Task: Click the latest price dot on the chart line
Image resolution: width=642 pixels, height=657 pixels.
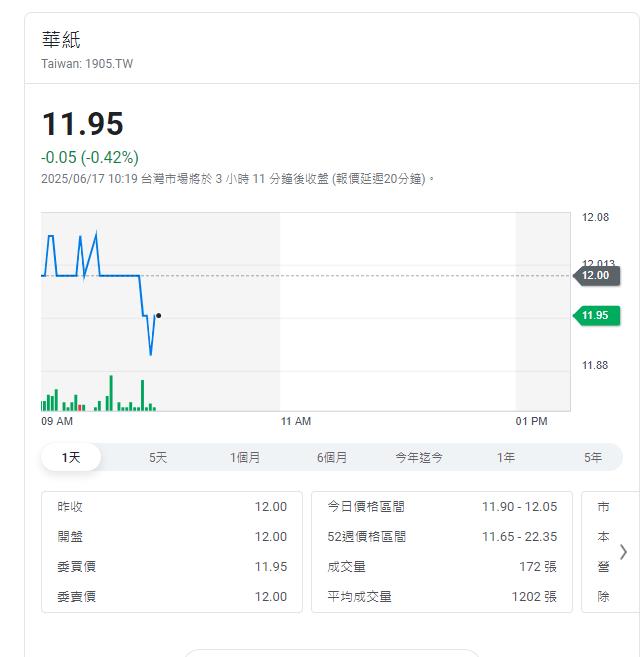Action: (158, 316)
